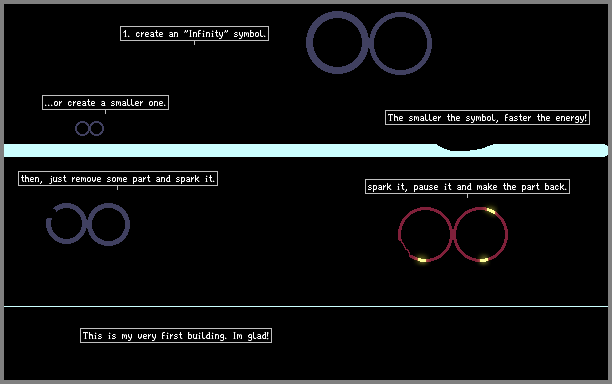This screenshot has width=612, height=384.
Task: Click the dent in the cyan bar
Action: (x=464, y=147)
